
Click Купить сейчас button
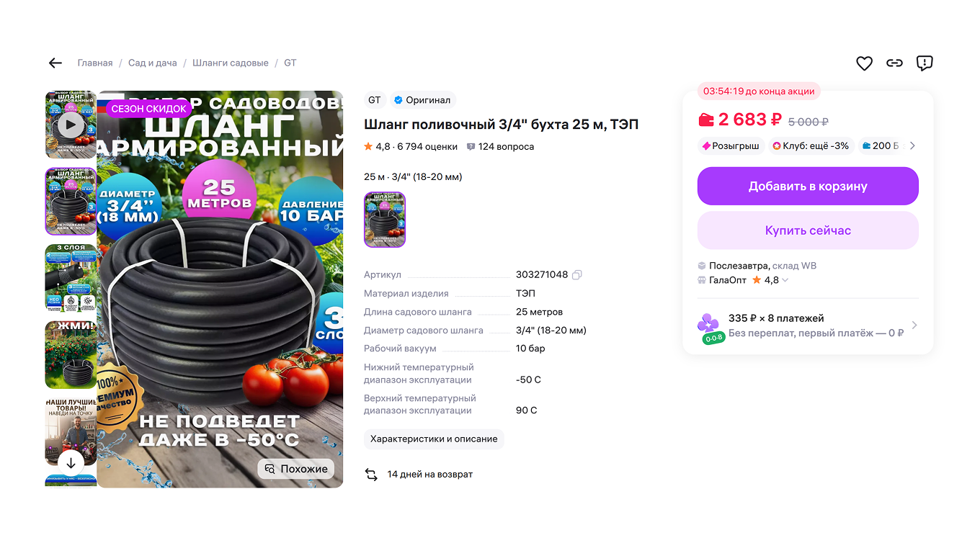click(x=807, y=230)
